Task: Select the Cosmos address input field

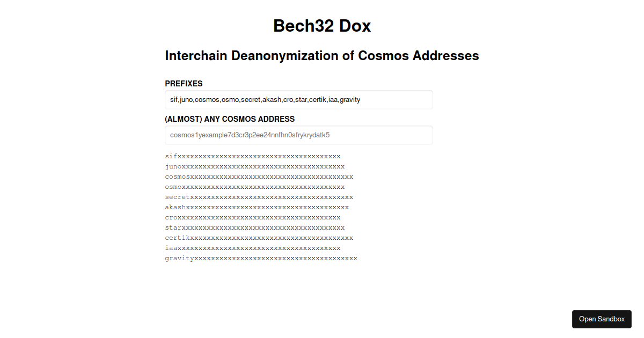Action: 298,135
